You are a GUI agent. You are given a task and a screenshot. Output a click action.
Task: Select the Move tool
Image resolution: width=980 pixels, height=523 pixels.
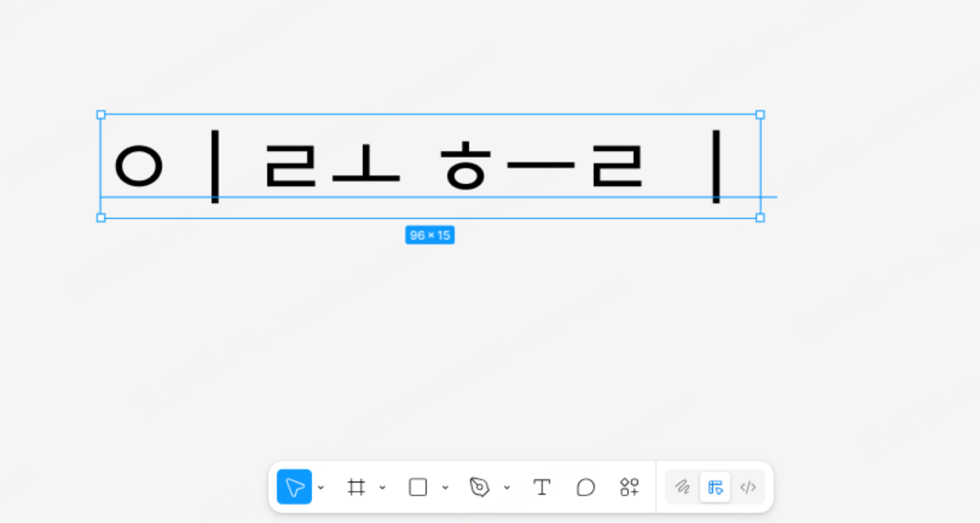pyautogui.click(x=294, y=486)
